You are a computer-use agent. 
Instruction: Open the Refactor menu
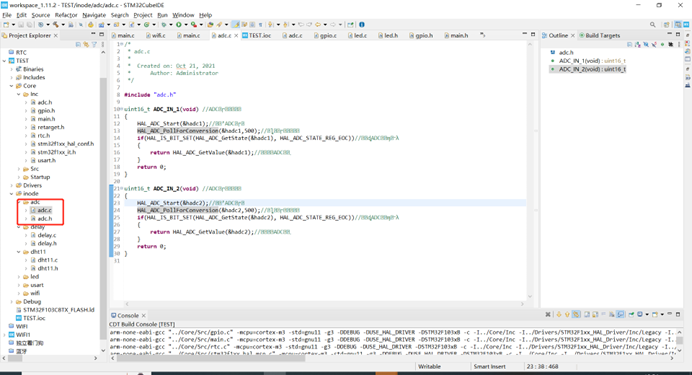point(66,15)
